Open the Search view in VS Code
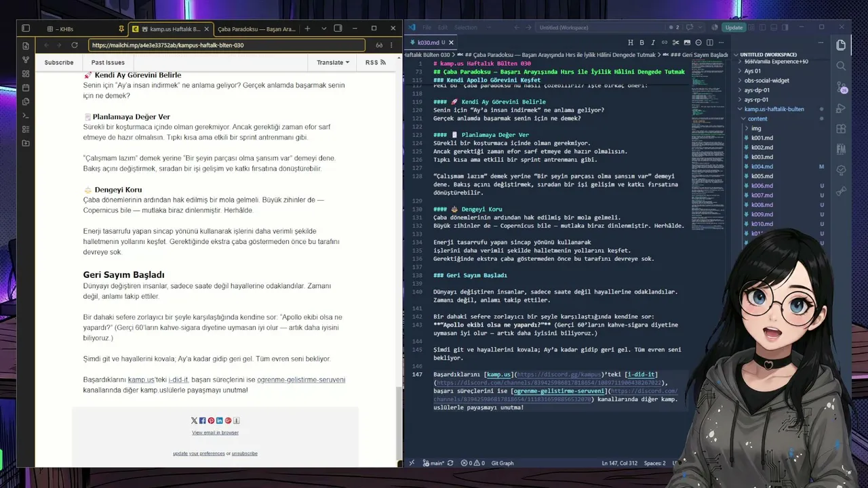The image size is (868, 488). click(x=841, y=66)
